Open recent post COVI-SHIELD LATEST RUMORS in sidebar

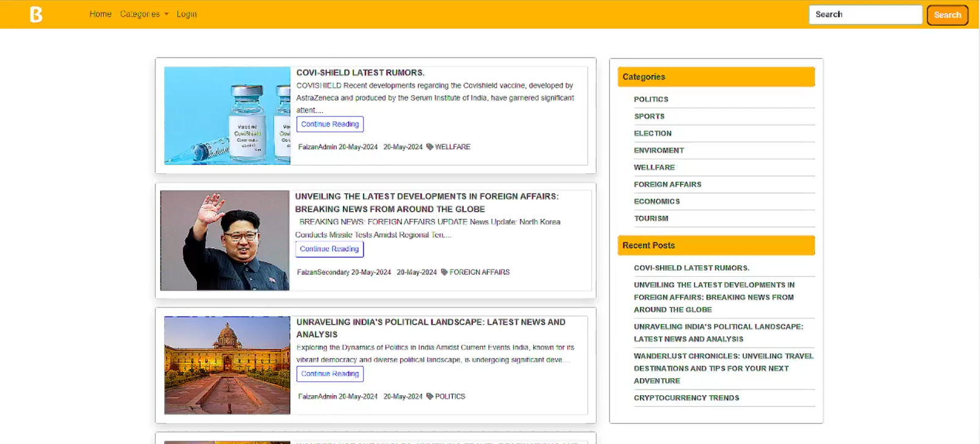pos(691,268)
